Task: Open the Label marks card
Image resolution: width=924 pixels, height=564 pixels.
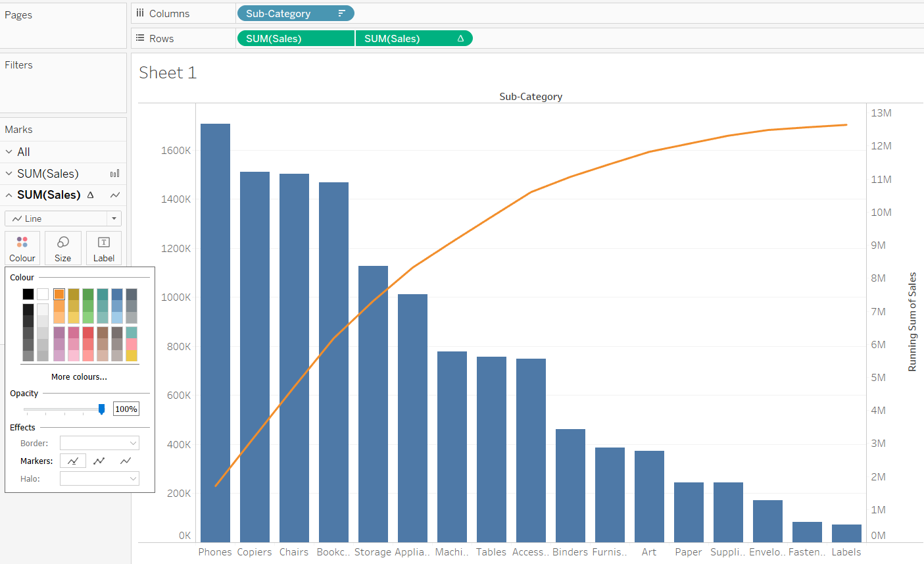Action: tap(104, 248)
